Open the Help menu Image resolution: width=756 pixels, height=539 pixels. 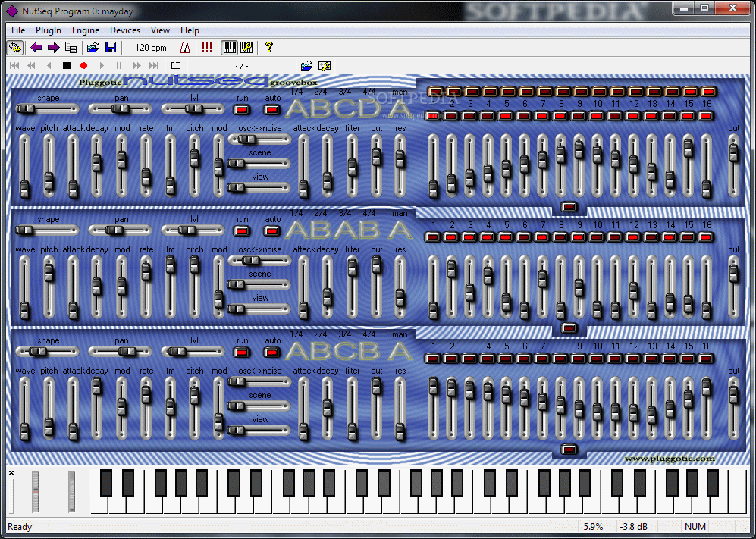click(x=190, y=30)
